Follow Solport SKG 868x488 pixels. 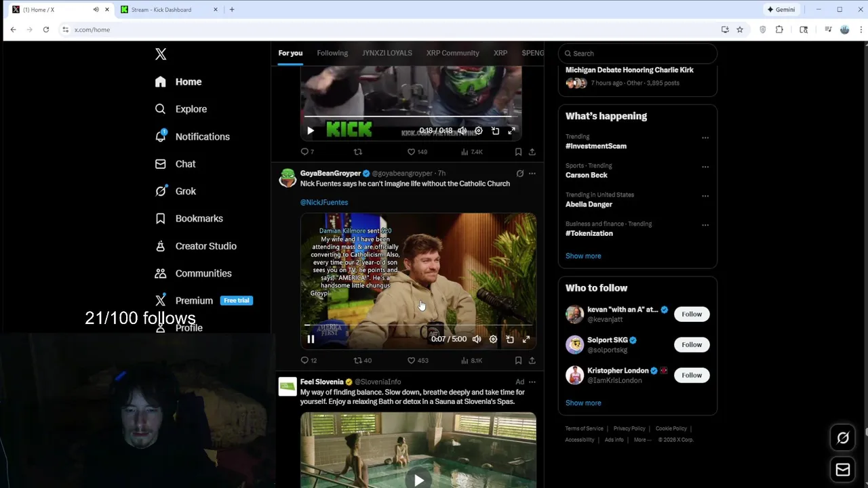click(692, 344)
